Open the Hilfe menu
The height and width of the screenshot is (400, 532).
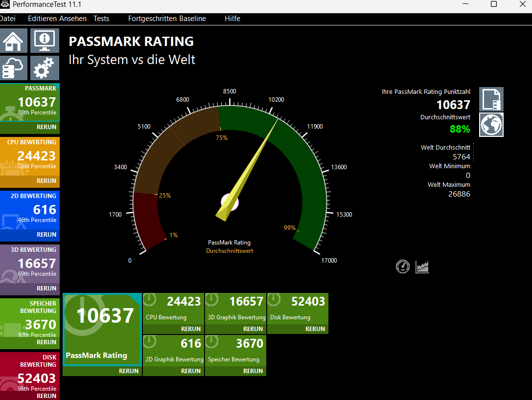232,19
